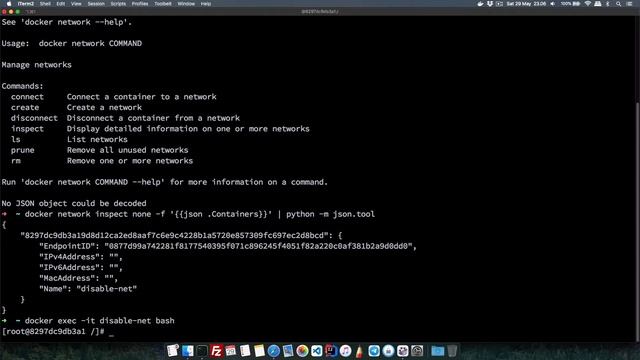Click the 'Manage networks' line
Screen dimensions: 640x360
click(36, 65)
